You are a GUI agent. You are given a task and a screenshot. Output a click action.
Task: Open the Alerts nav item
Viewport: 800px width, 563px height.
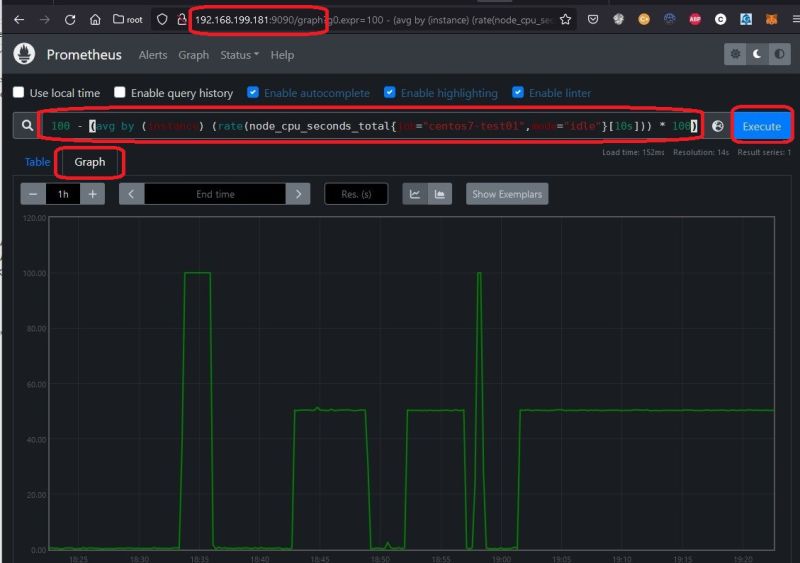tap(153, 55)
